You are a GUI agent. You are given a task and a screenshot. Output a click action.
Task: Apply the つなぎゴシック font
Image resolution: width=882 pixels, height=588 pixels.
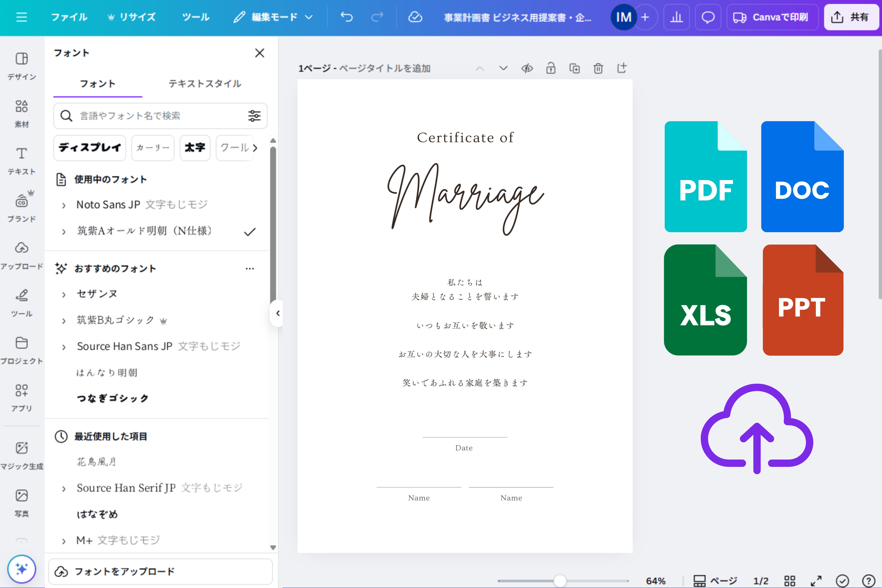pyautogui.click(x=112, y=398)
